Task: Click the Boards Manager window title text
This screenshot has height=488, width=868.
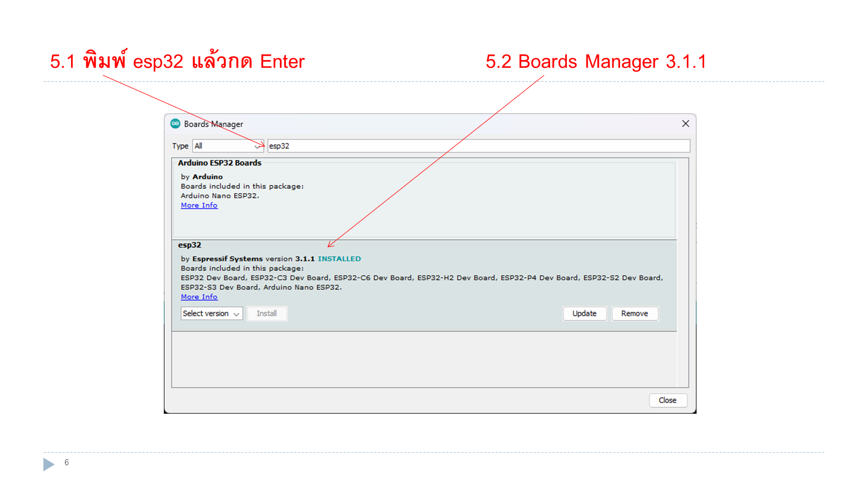Action: (214, 124)
